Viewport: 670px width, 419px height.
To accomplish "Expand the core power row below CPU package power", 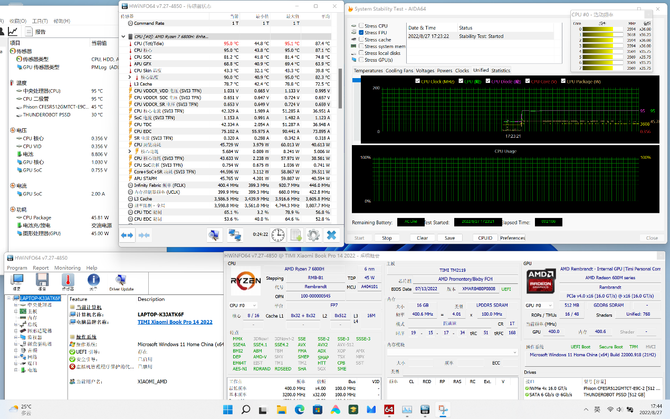I will tap(130, 151).
